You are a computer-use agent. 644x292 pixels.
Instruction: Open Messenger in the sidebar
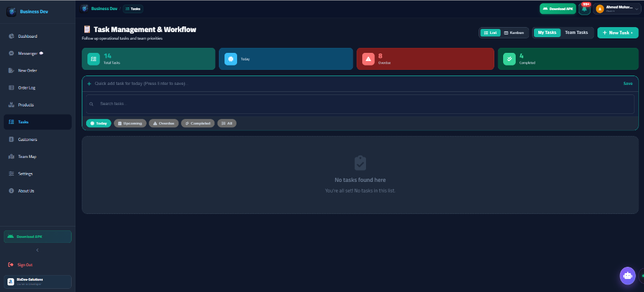(37, 53)
